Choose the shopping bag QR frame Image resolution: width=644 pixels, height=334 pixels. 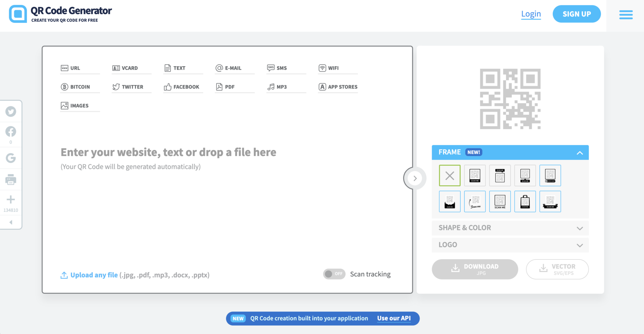525,202
